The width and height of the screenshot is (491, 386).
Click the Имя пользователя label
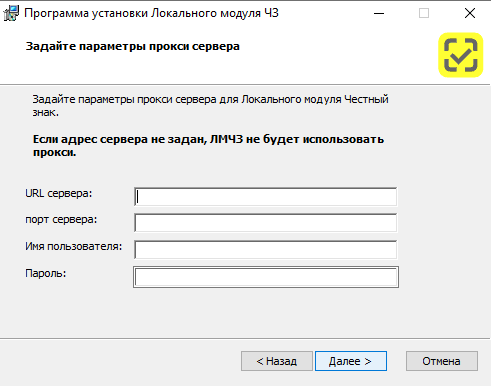click(x=74, y=246)
